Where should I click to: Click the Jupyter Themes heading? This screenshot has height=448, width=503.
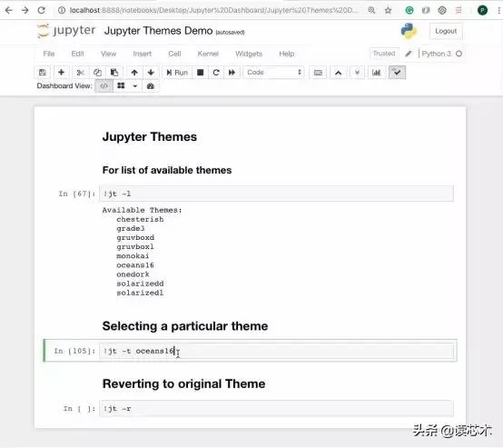150,137
